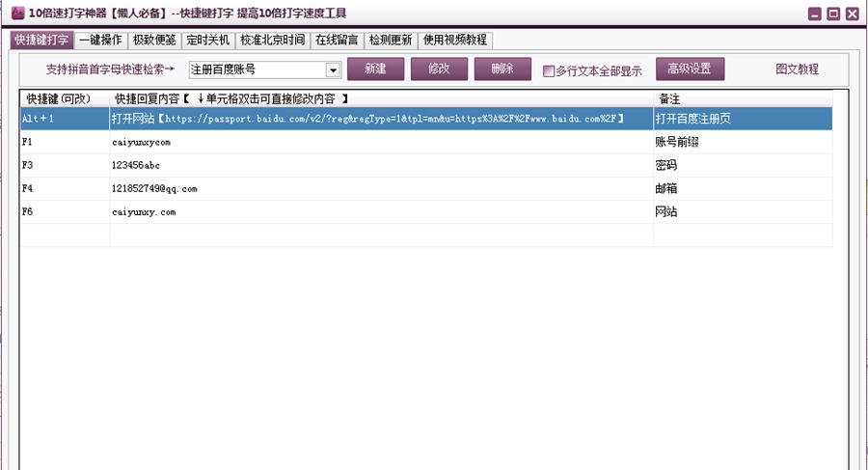The width and height of the screenshot is (868, 470).
Task: Select the F3 row with 123456abc
Action: click(x=426, y=165)
